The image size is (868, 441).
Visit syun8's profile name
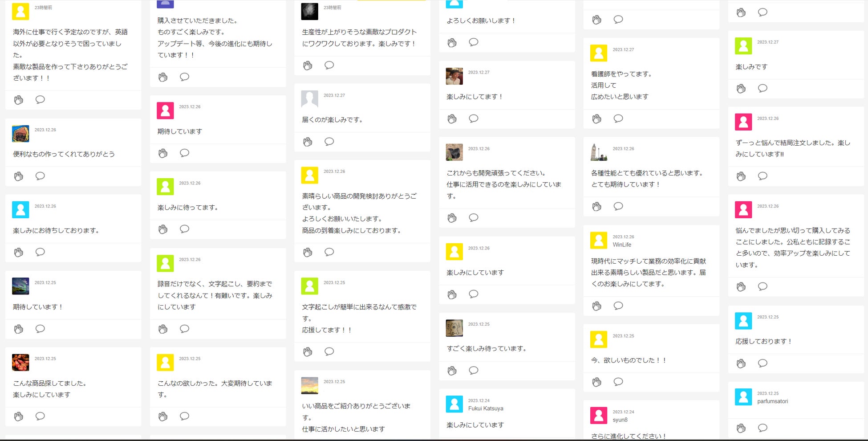pos(620,420)
